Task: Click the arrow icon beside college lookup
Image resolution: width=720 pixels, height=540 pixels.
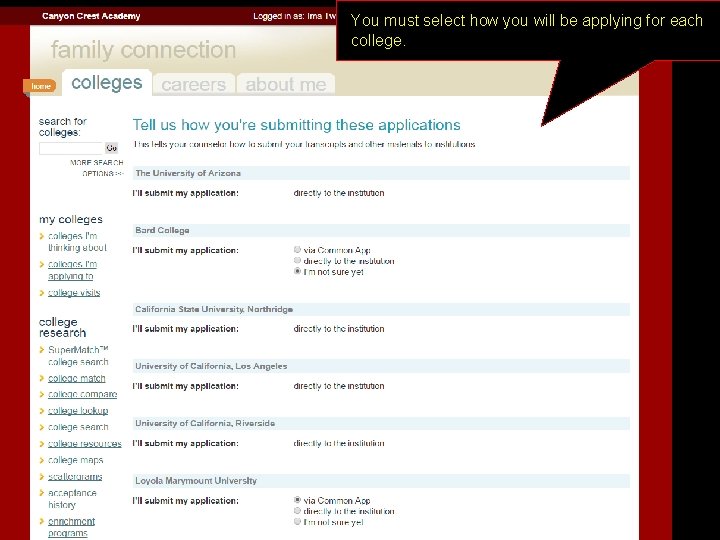Action: 42,411
